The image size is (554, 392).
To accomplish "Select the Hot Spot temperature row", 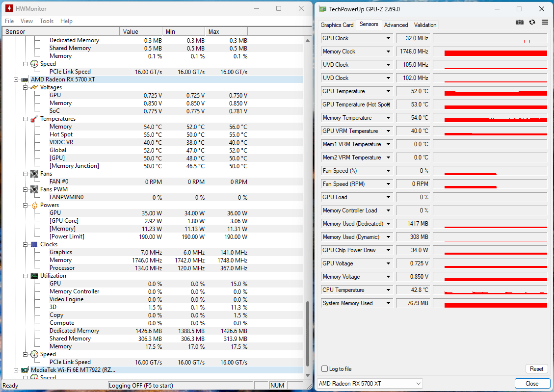I will click(152, 134).
